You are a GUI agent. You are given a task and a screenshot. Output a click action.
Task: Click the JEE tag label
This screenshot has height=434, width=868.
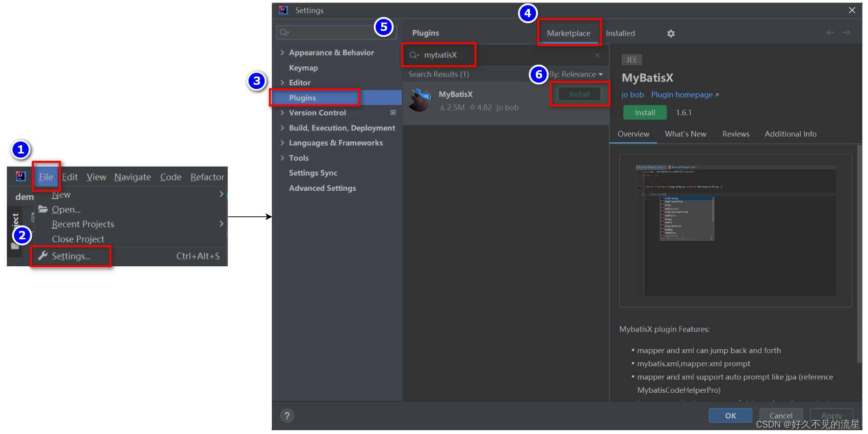pos(631,60)
